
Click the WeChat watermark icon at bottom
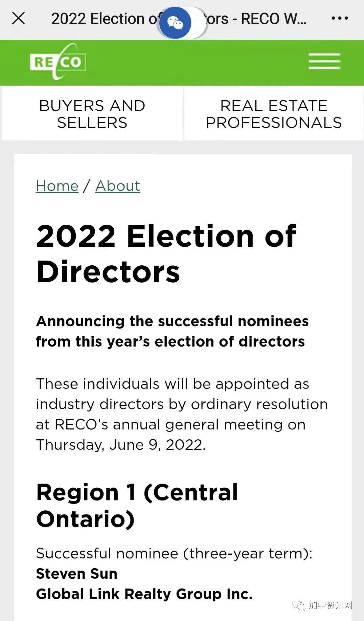tap(299, 605)
